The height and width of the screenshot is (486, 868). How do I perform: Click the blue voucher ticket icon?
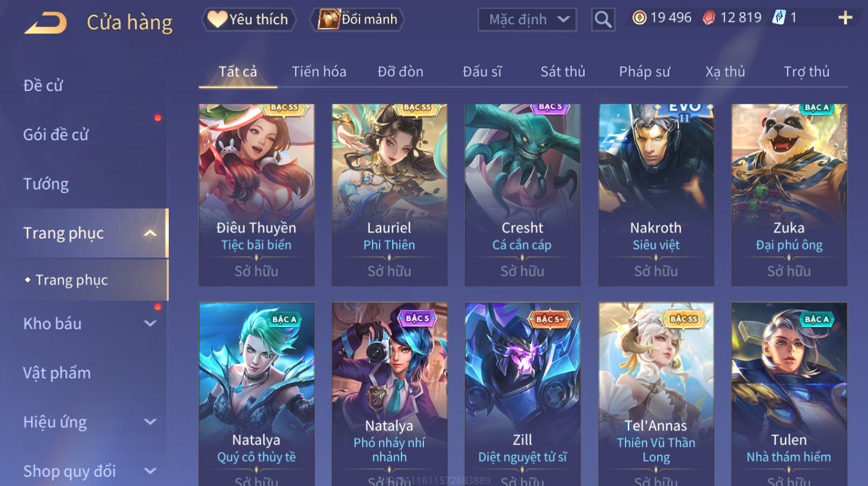pyautogui.click(x=779, y=17)
